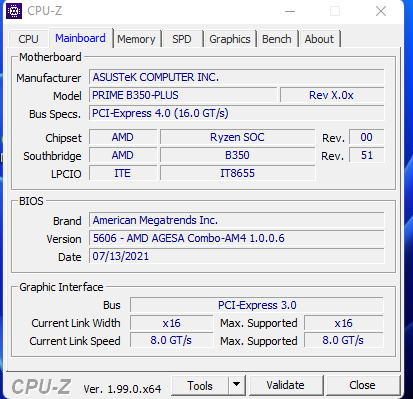Go to the Bench tab
This screenshot has height=399, width=413.
point(277,39)
